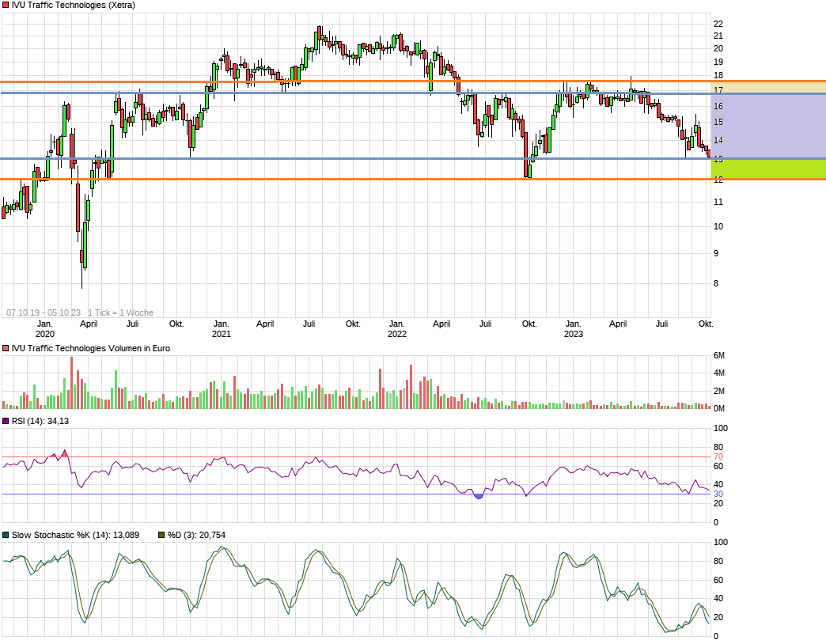Image resolution: width=826 pixels, height=644 pixels.
Task: Click the volume axis label 6M
Action: pyautogui.click(x=719, y=355)
